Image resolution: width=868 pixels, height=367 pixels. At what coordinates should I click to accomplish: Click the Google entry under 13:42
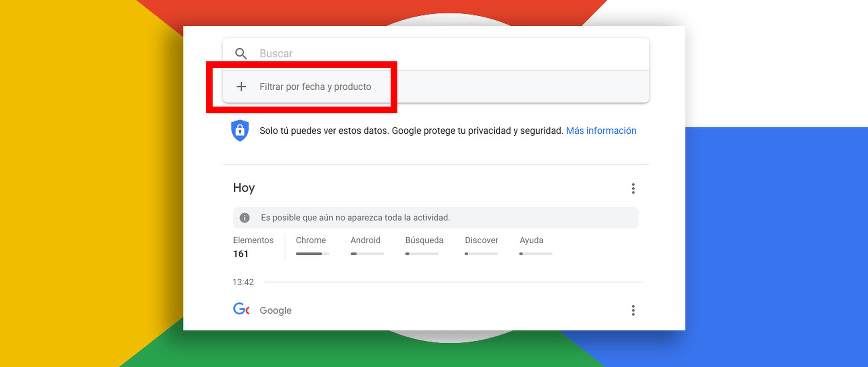(x=275, y=310)
